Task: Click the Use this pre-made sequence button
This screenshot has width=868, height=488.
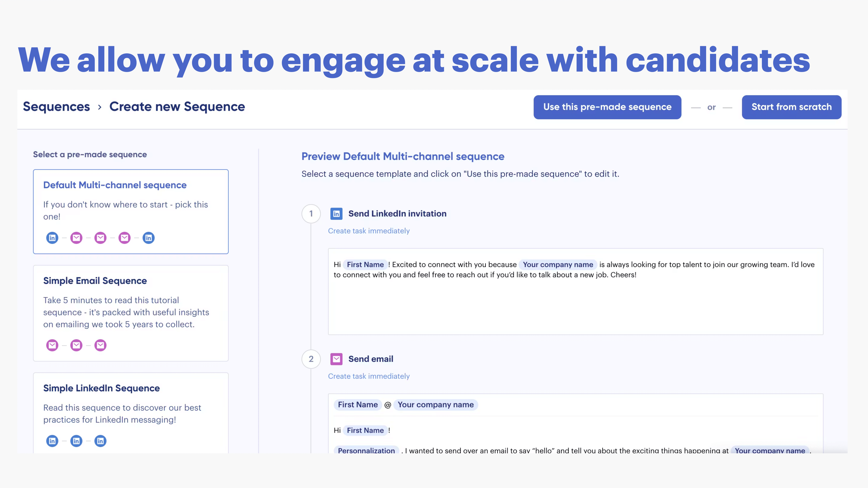Action: point(607,107)
